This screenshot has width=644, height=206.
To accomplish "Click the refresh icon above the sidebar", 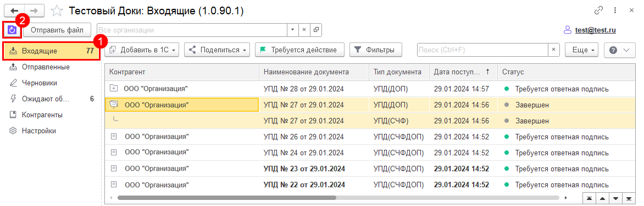I will pyautogui.click(x=12, y=30).
